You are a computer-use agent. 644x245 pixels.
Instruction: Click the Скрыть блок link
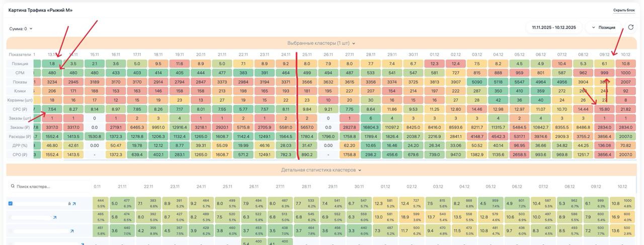(x=623, y=10)
